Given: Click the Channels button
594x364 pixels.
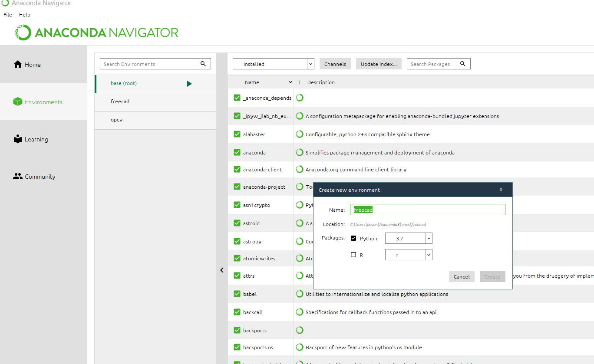Looking at the screenshot, I should 335,64.
